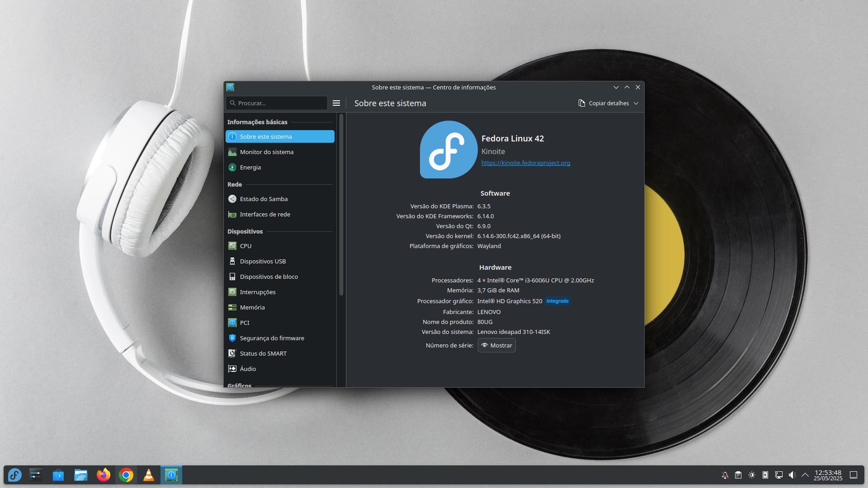Open the Dolphin file manager
The image size is (868, 488).
click(x=81, y=475)
